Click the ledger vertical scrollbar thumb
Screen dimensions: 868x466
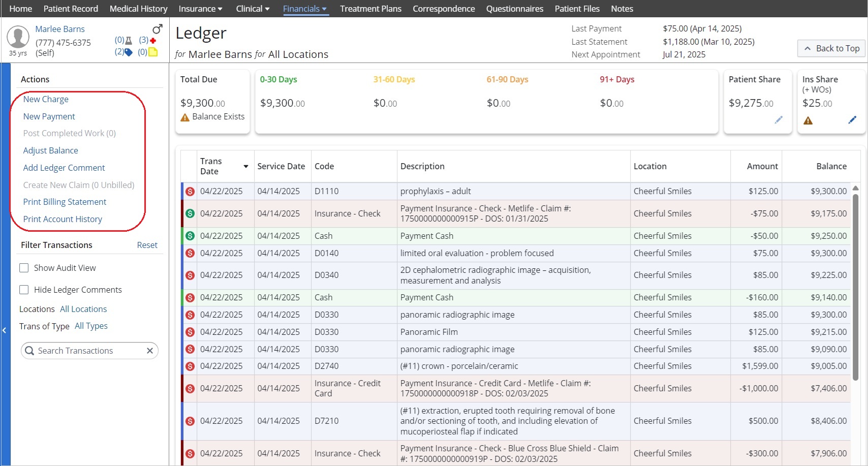[x=855, y=287]
